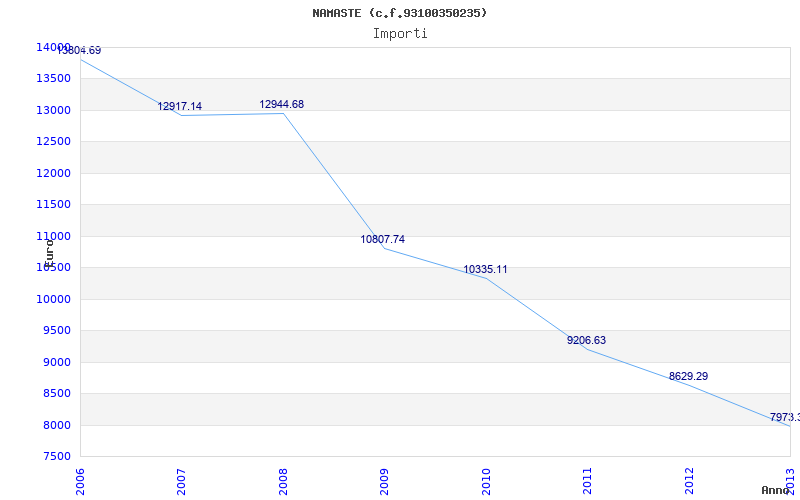
Task: Click the 11500 y-axis tick label
Action: [x=53, y=205]
